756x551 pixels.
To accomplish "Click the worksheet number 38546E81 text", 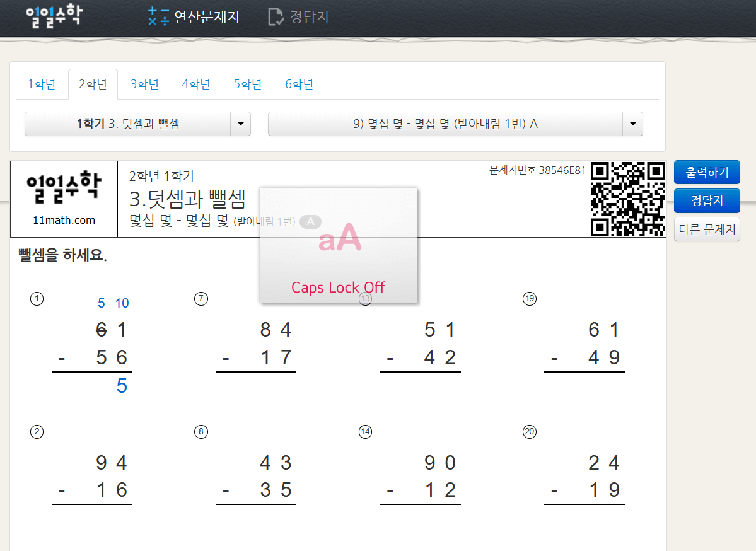I will (536, 170).
